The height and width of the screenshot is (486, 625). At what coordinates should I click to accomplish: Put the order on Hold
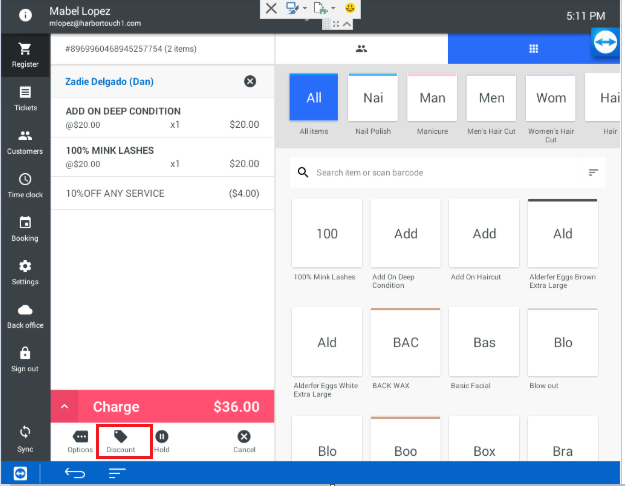(x=162, y=441)
